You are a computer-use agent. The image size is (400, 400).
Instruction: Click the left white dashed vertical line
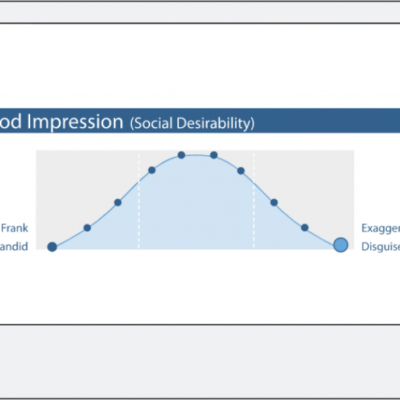(x=139, y=201)
